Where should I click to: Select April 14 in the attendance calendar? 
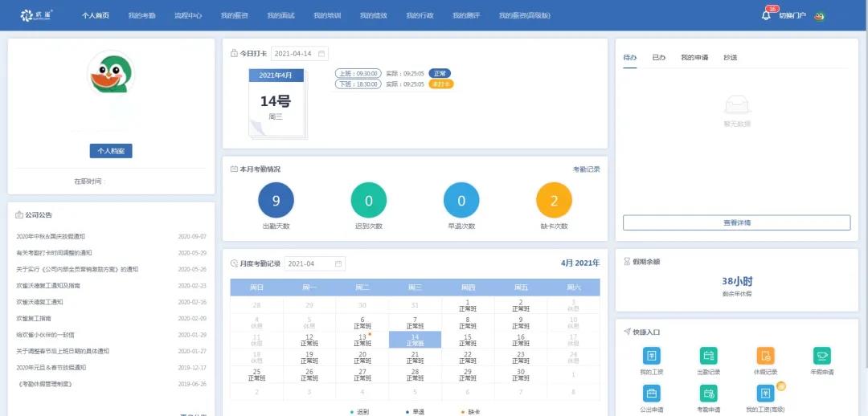pos(415,340)
